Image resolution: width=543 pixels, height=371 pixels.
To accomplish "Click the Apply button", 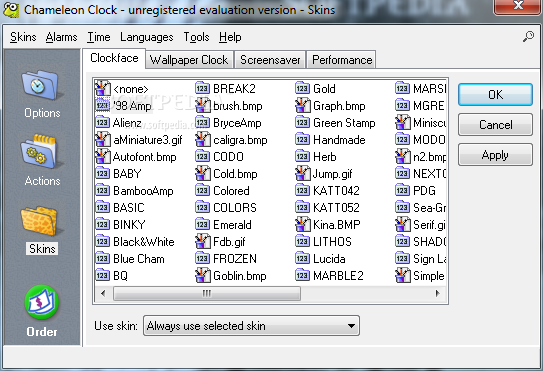I will [495, 155].
